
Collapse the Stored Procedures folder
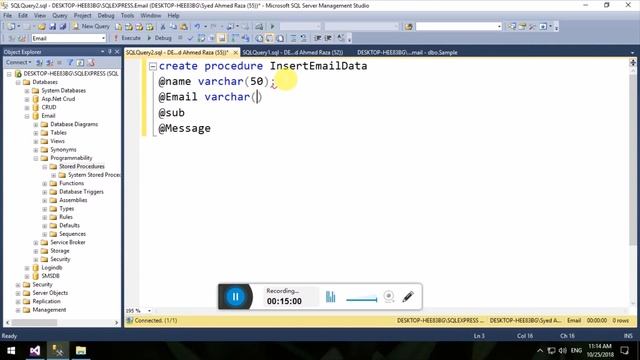point(45,167)
